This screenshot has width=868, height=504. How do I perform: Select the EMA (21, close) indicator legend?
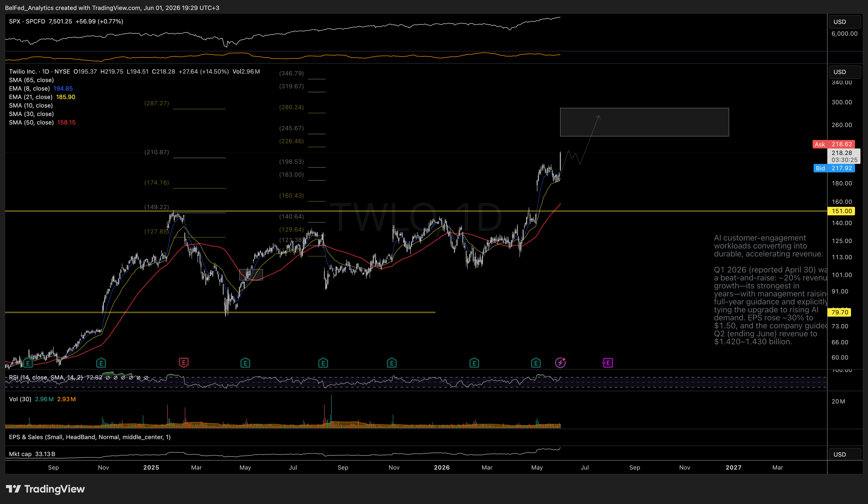(x=31, y=97)
